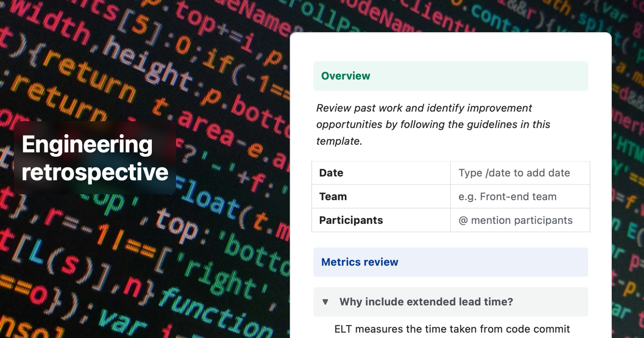Image resolution: width=644 pixels, height=338 pixels.
Task: Click the '@ mention participants' field
Action: coord(515,220)
